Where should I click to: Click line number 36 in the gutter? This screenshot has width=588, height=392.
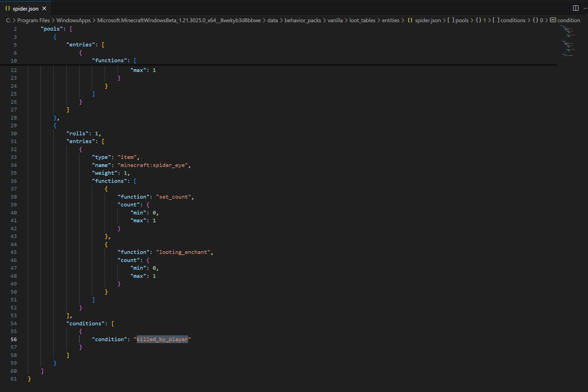click(x=14, y=181)
